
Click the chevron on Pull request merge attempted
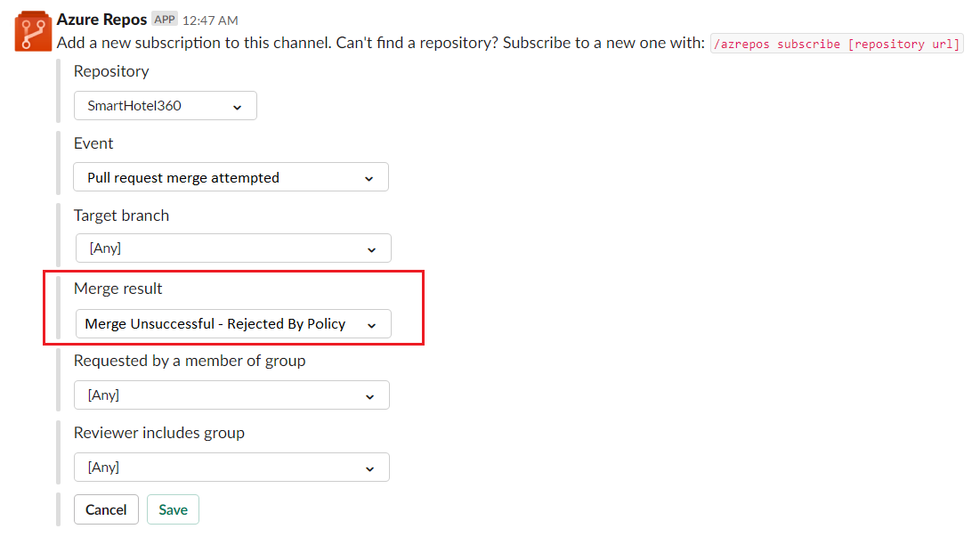coord(369,176)
